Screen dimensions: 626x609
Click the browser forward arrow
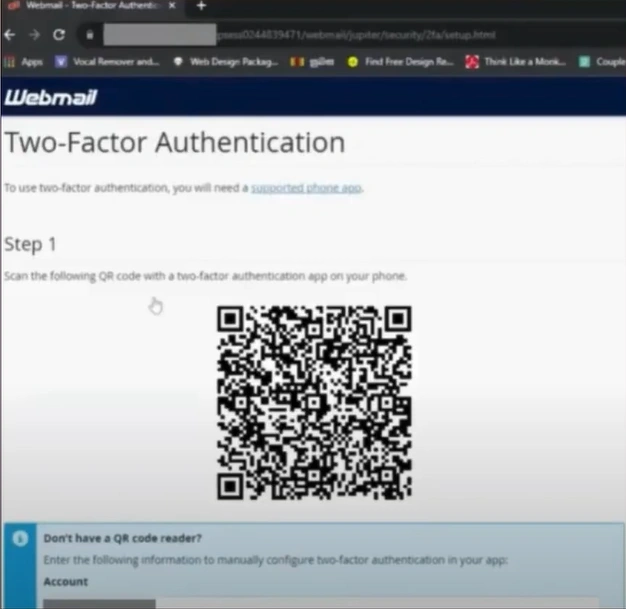(35, 35)
